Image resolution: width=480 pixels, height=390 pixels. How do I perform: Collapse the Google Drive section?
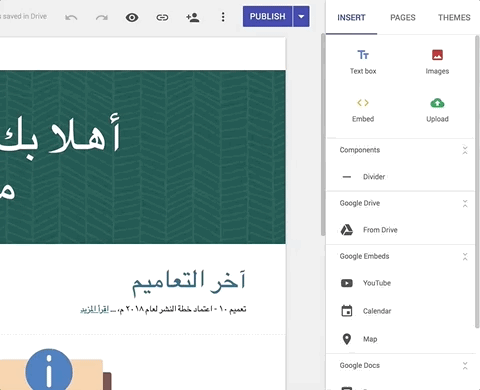click(x=465, y=204)
